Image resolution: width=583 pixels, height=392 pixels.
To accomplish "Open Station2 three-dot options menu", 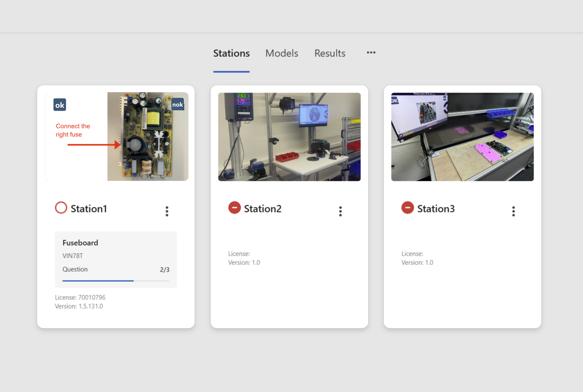I will tap(341, 211).
